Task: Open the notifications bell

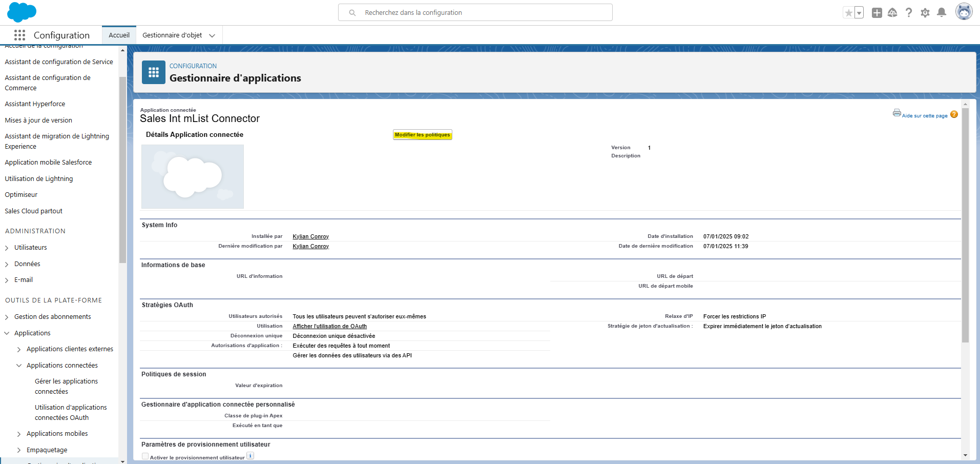Action: click(942, 13)
